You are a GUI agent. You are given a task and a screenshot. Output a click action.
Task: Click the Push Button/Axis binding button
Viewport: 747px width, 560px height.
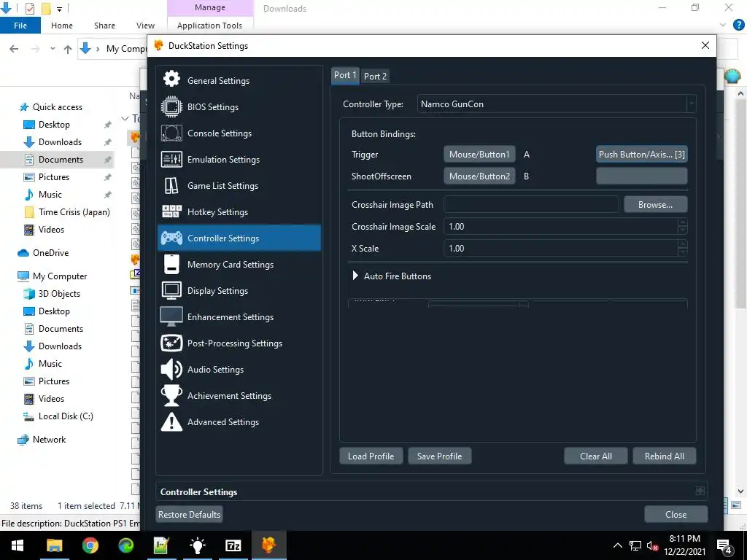[641, 155]
